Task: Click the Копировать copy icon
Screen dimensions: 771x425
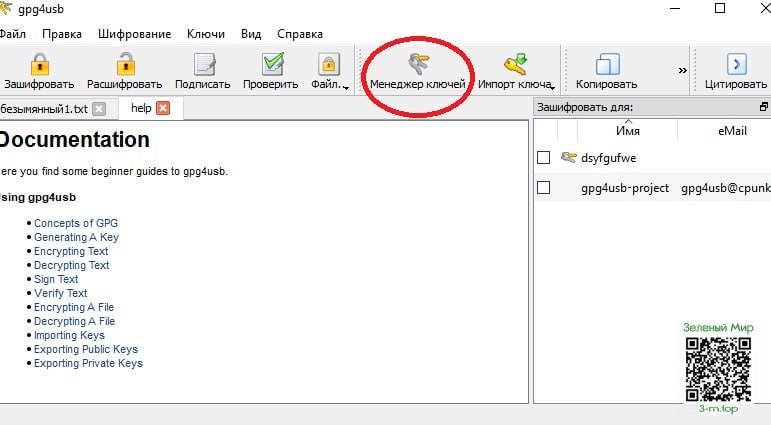Action: (606, 65)
